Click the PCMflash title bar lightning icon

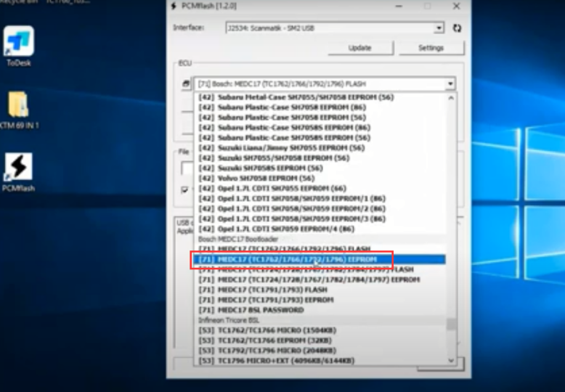pyautogui.click(x=174, y=6)
